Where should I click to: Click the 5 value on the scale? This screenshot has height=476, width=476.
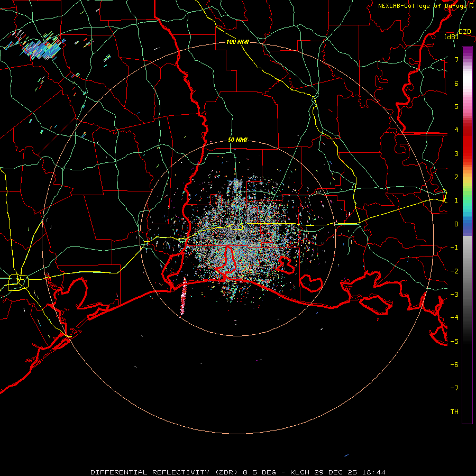click(456, 106)
